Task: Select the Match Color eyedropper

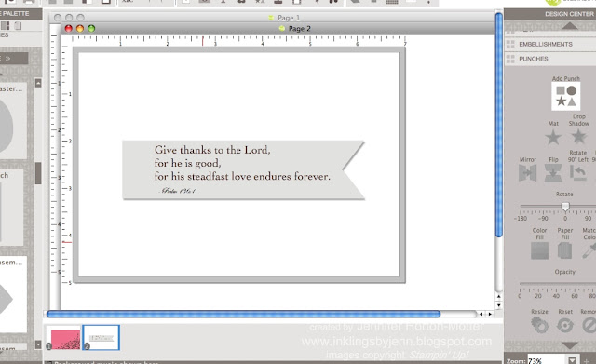Action: click(x=589, y=250)
